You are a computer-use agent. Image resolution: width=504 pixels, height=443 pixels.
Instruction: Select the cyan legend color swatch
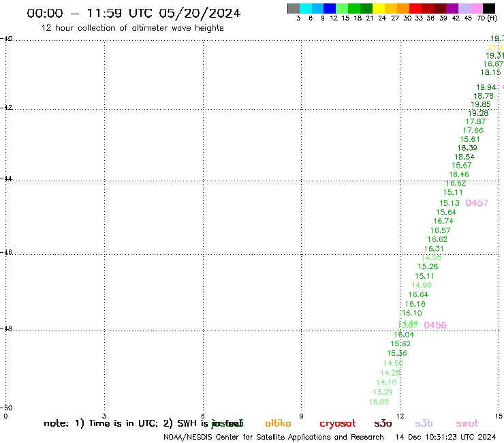coord(306,8)
